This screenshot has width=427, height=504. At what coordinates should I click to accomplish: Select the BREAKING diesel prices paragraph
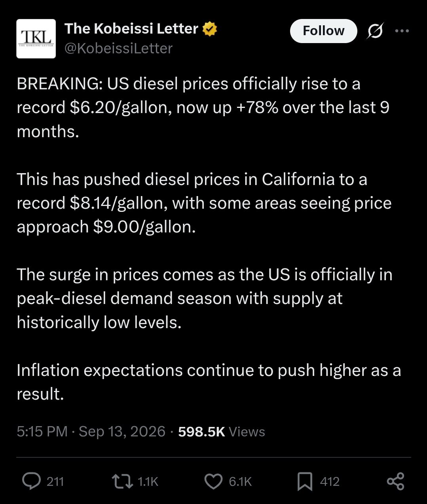click(203, 108)
